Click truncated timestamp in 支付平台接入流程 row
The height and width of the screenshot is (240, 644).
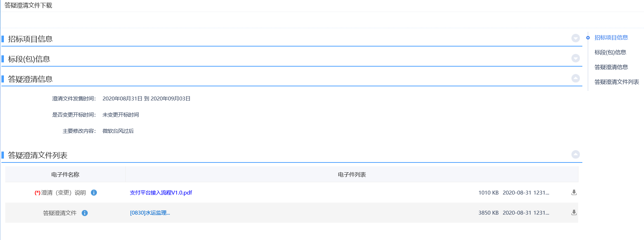point(526,193)
